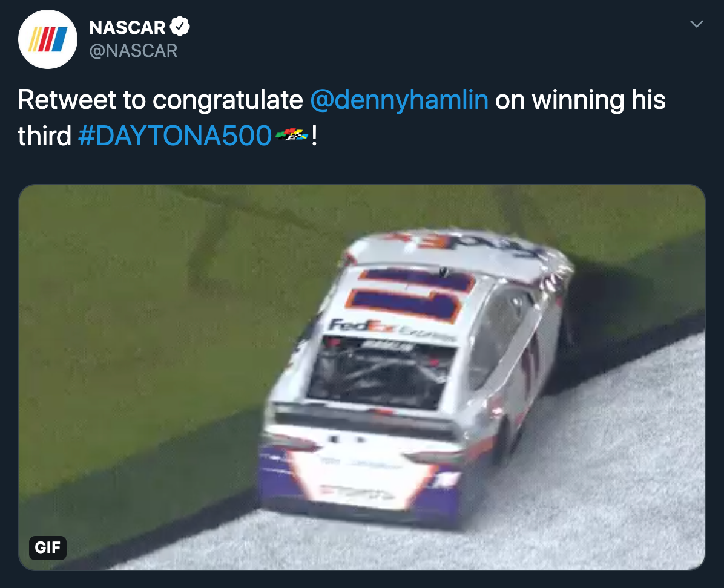
Task: Follow the #DAYTONA500 hashtag link
Action: point(174,136)
